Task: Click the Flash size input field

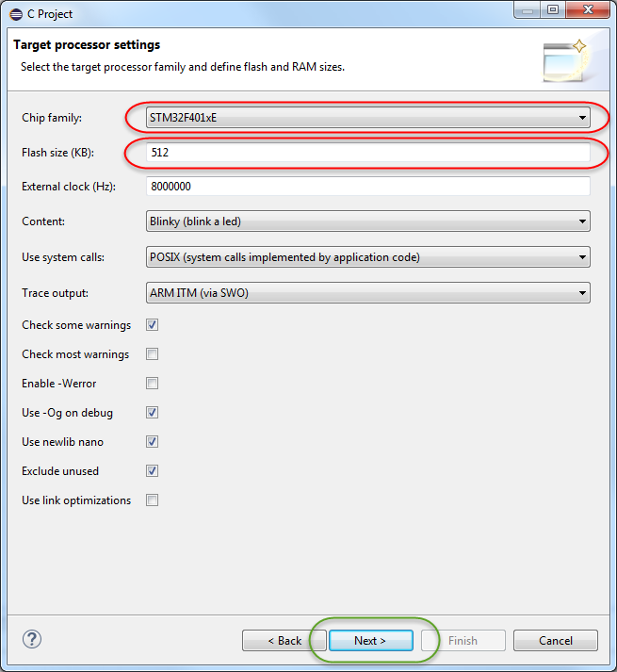Action: (368, 152)
